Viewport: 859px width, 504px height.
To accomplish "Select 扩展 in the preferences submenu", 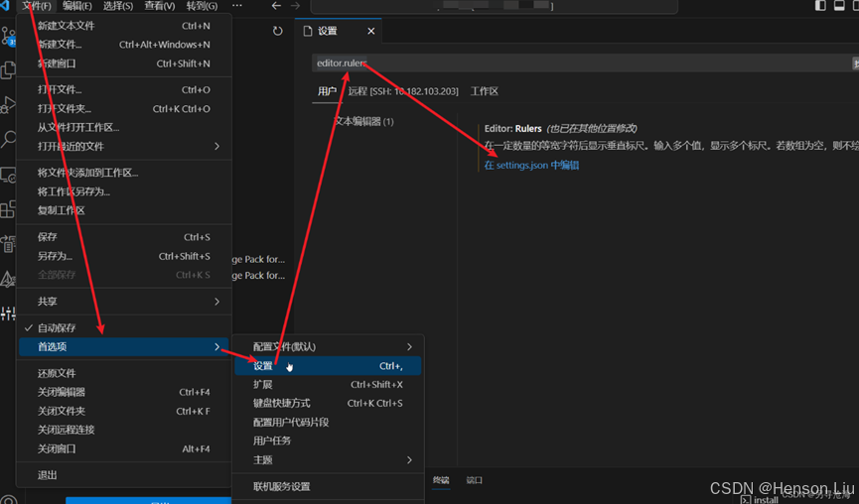I will pyautogui.click(x=328, y=385).
